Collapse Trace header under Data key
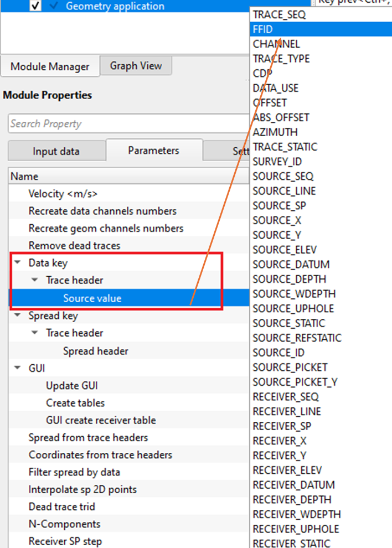Image resolution: width=392 pixels, height=548 pixels. point(35,280)
